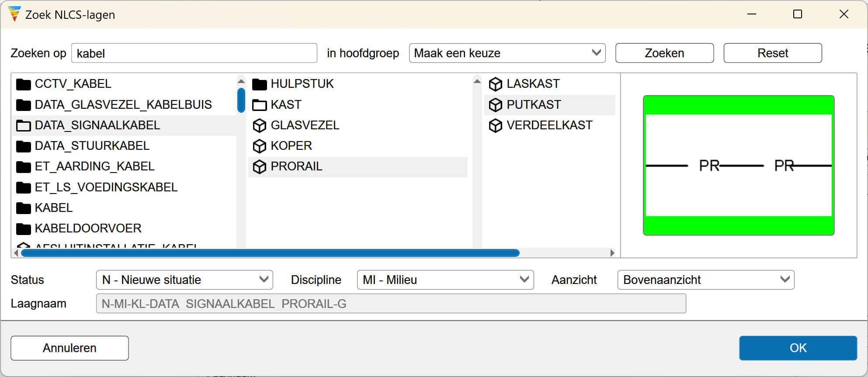Screen dimensions: 868x377
Task: Select the KOPER cube icon
Action: (259, 146)
